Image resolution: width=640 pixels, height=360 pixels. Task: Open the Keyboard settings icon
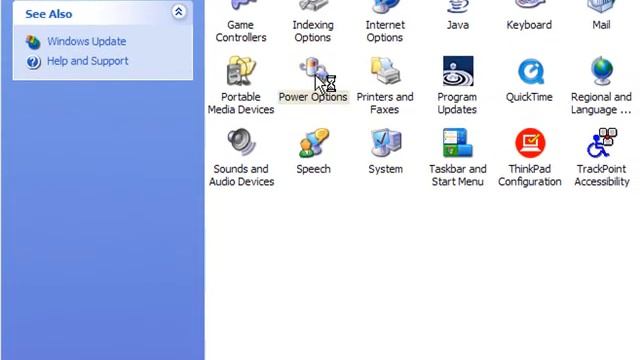click(529, 5)
